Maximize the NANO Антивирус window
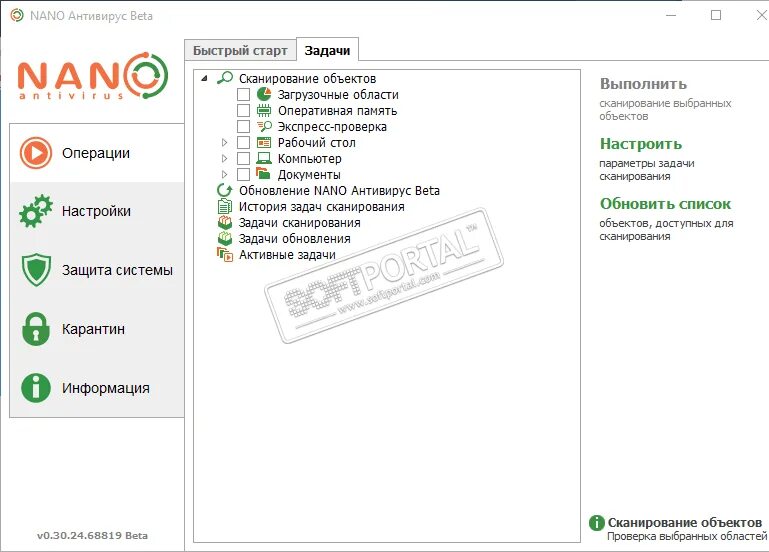This screenshot has width=769, height=552. click(716, 15)
